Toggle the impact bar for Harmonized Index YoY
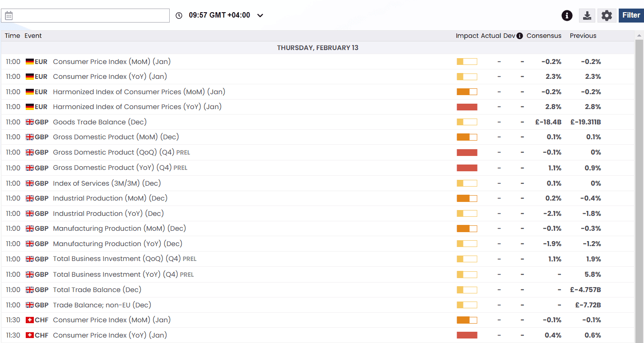The image size is (644, 343). point(467,107)
